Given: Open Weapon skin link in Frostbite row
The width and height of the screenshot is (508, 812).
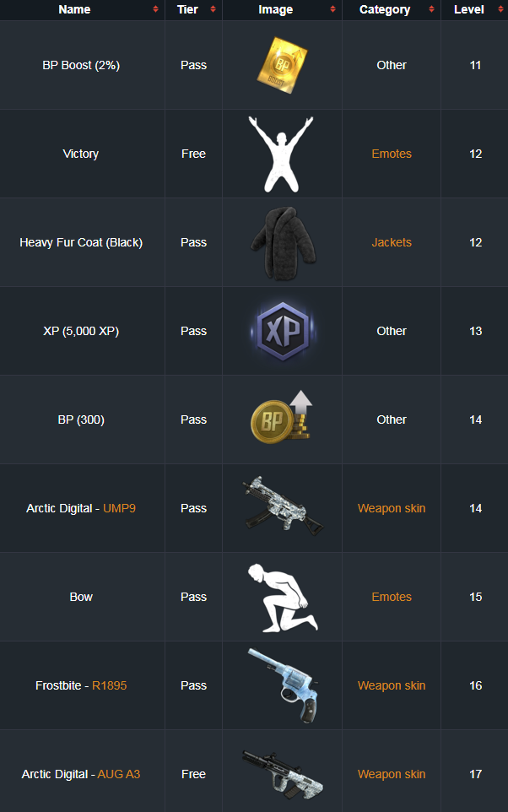Looking at the screenshot, I should click(x=392, y=685).
